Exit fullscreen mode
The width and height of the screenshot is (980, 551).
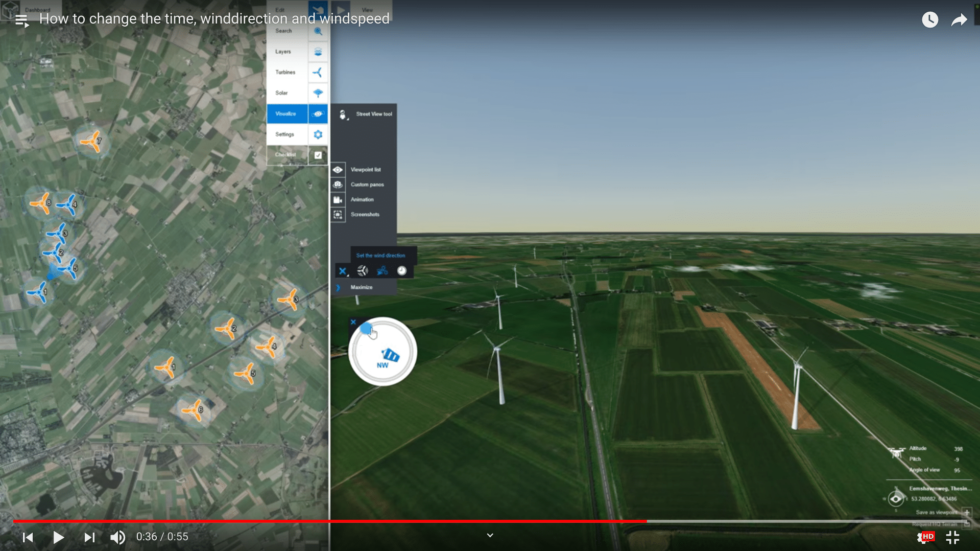coord(952,537)
